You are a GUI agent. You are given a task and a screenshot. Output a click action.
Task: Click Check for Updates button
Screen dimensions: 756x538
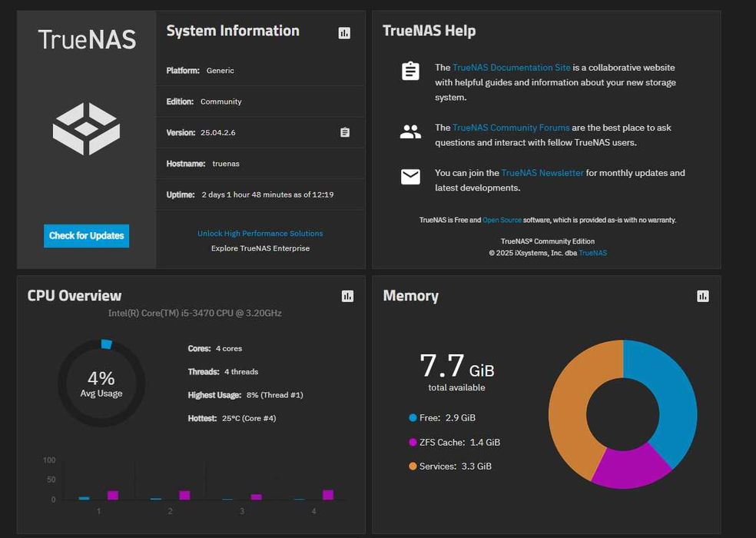(x=86, y=236)
